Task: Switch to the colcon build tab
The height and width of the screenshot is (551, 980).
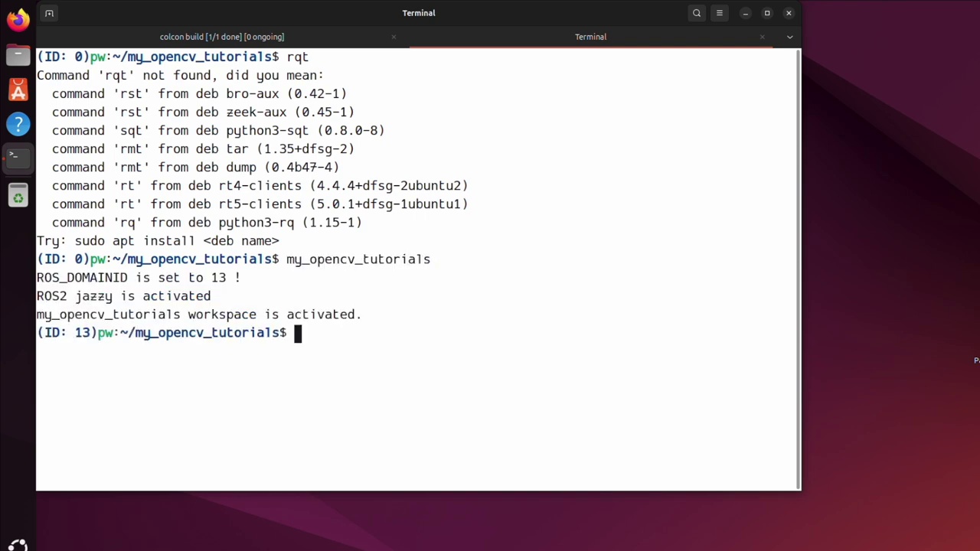Action: tap(222, 37)
